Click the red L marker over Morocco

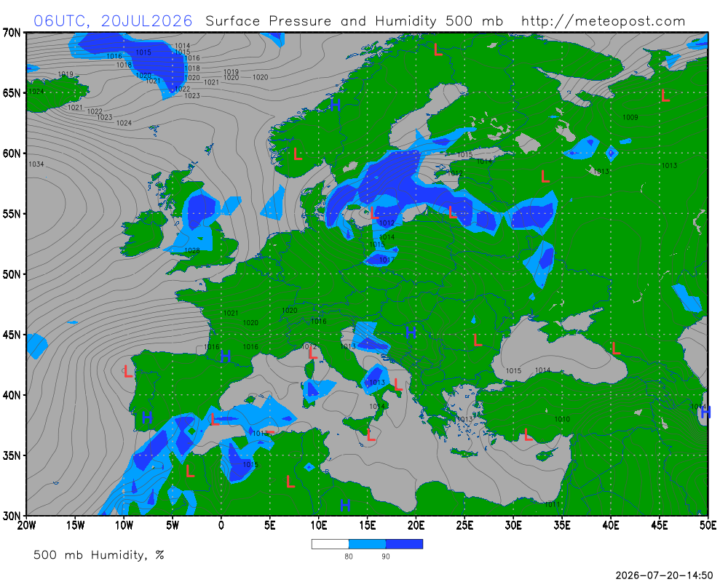click(x=189, y=471)
